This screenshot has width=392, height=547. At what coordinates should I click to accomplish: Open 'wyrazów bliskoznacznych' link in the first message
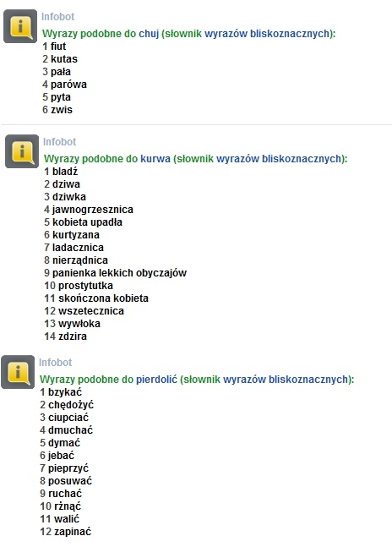tap(267, 34)
